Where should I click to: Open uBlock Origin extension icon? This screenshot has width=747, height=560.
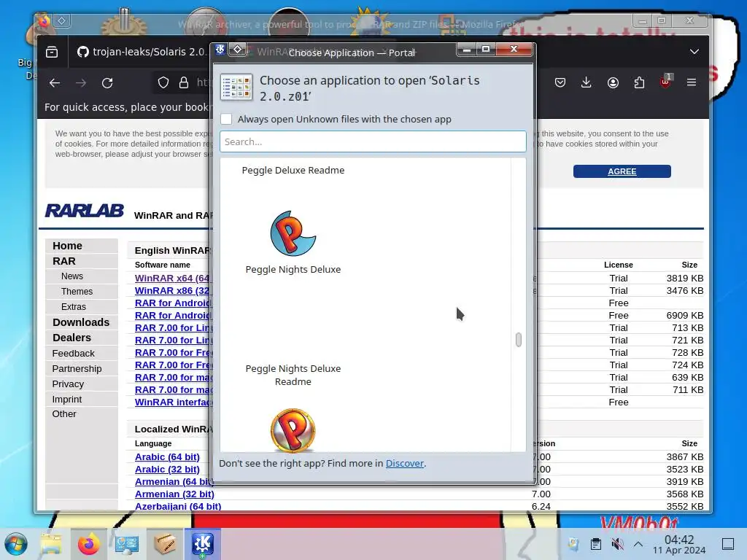(x=665, y=82)
